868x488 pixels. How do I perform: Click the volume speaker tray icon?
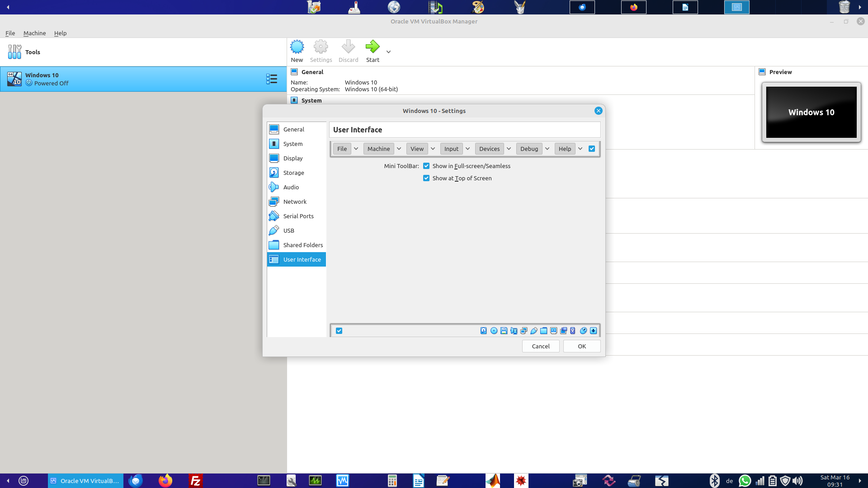tap(798, 481)
